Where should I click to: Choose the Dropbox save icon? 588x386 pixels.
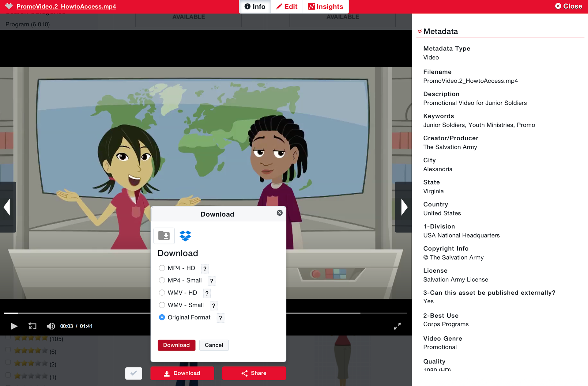point(185,236)
